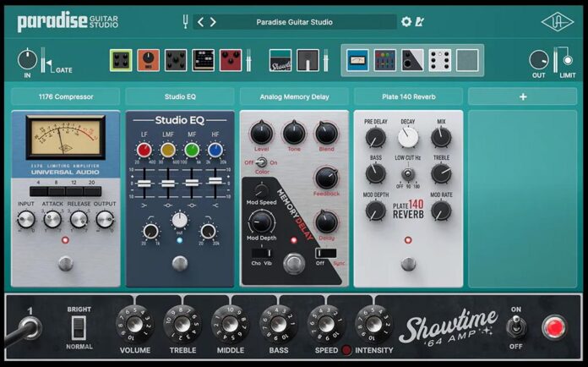
Task: Go to the next preset arrow
Action: [213, 22]
